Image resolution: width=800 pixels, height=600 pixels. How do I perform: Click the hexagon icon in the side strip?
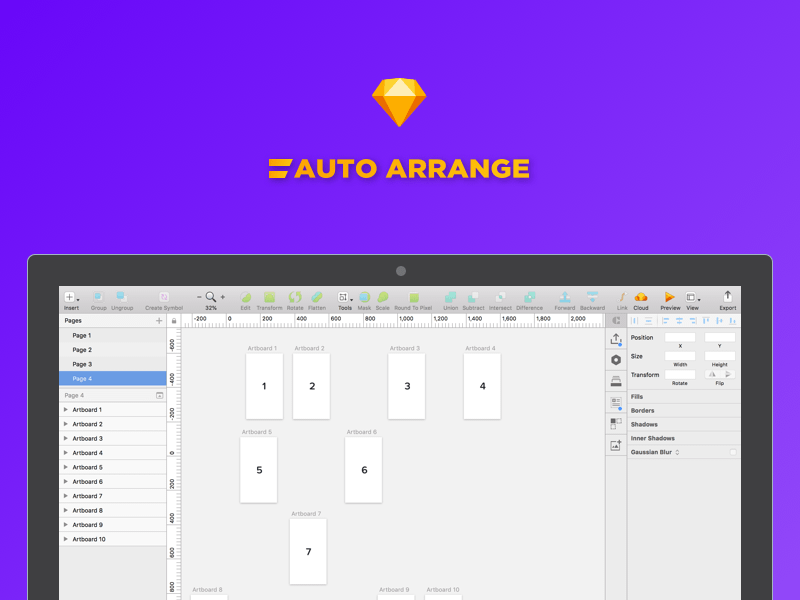pos(616,360)
